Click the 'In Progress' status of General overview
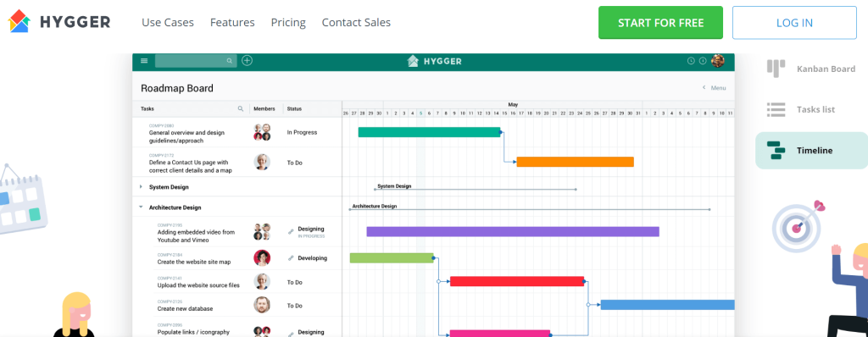 pyautogui.click(x=302, y=132)
